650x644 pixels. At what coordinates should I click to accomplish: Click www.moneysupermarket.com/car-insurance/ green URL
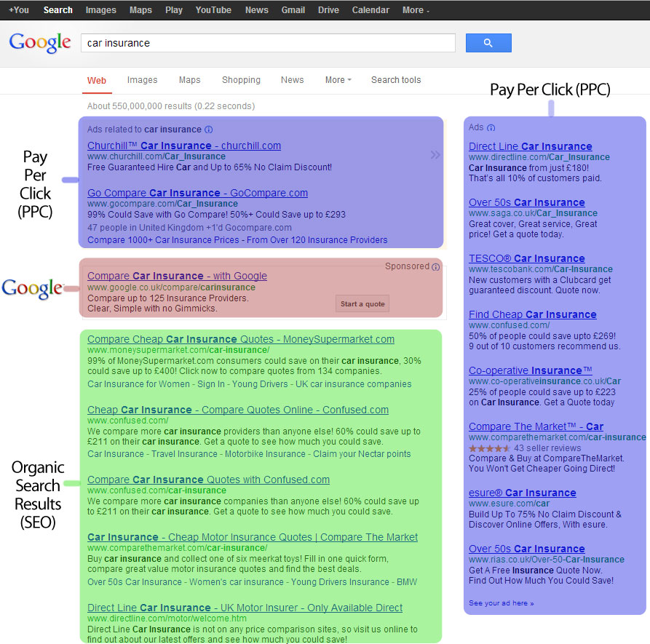[178, 350]
